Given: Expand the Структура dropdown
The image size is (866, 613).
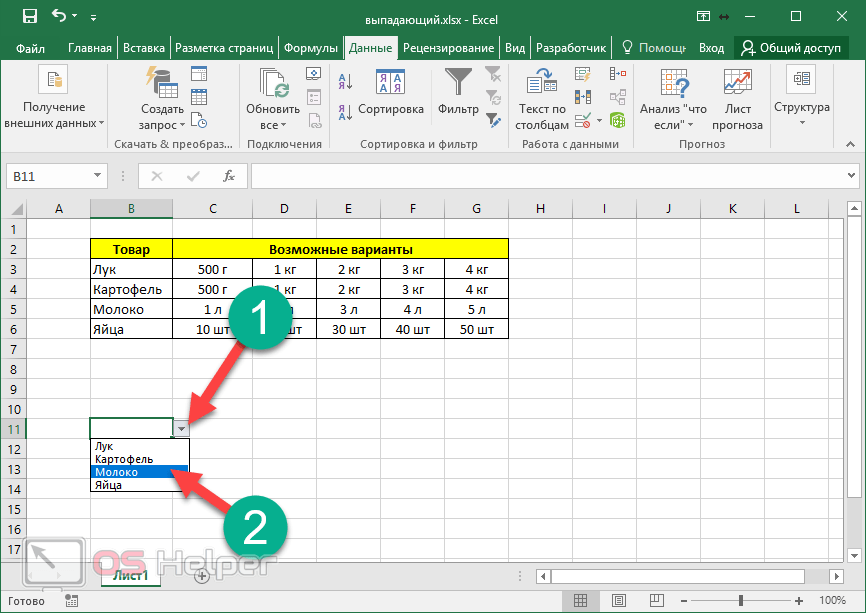Looking at the screenshot, I should click(x=802, y=108).
